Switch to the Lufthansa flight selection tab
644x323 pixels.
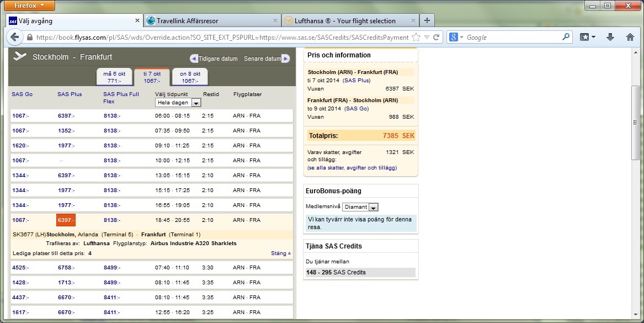350,20
